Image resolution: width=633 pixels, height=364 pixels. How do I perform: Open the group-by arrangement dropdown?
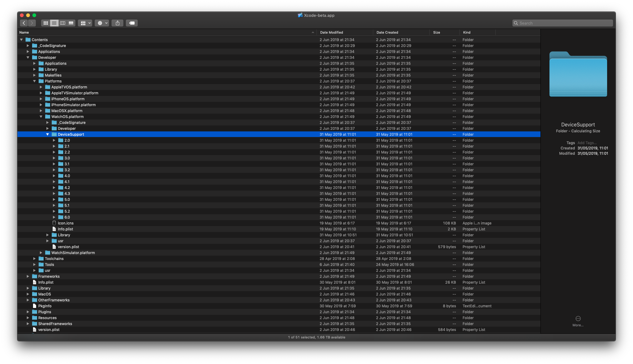[85, 23]
